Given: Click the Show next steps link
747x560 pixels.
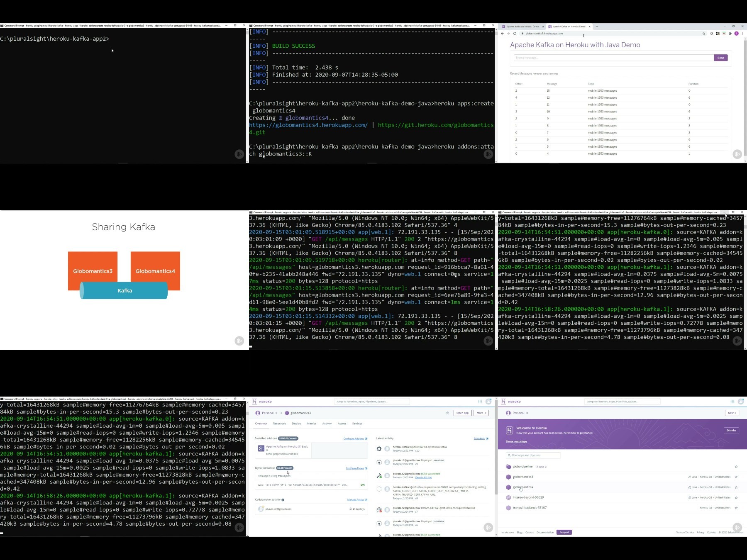Looking at the screenshot, I should tap(516, 442).
